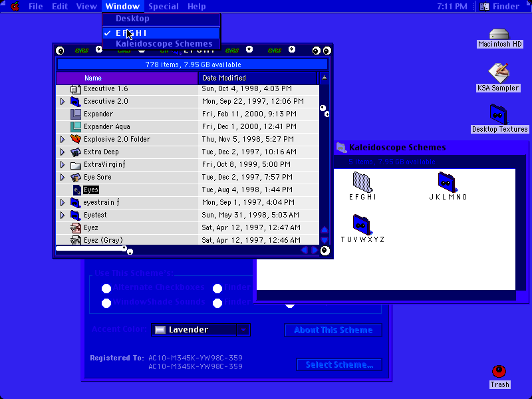Select the T U V W X Y Z folder icon

tap(362, 225)
